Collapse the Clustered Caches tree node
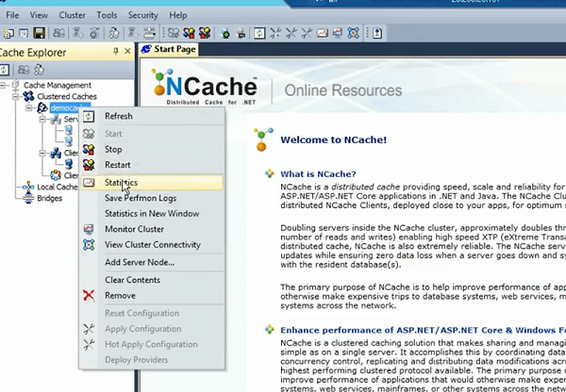566x392 pixels. [x=15, y=96]
